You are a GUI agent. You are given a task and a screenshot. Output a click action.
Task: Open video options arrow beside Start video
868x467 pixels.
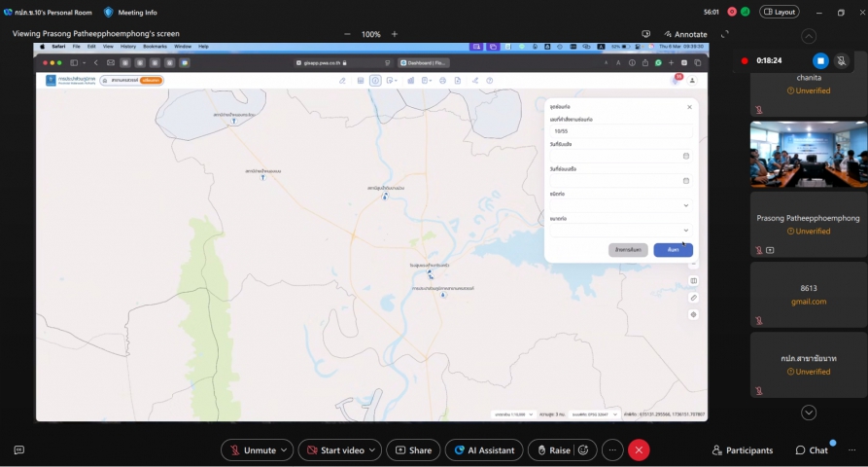tap(372, 449)
